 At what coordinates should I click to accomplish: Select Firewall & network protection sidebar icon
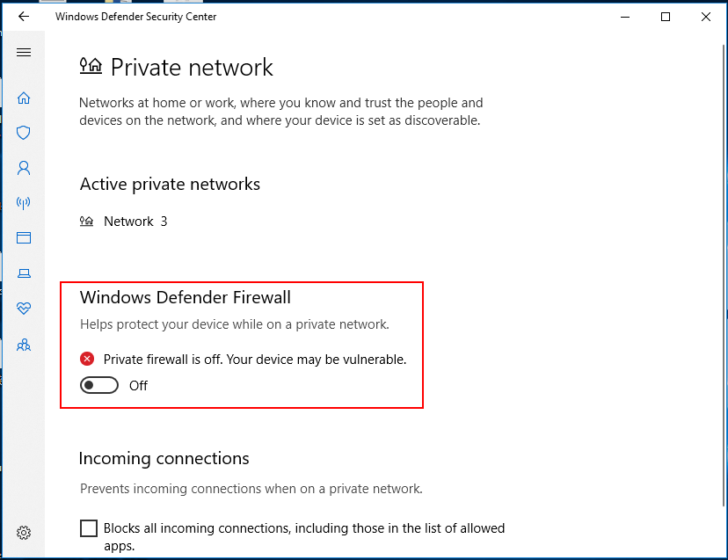[x=24, y=203]
